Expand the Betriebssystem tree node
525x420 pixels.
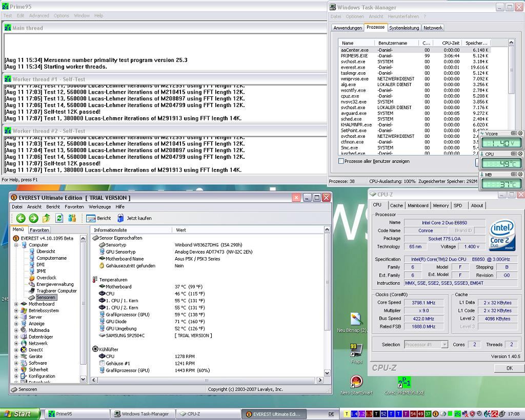(x=16, y=311)
